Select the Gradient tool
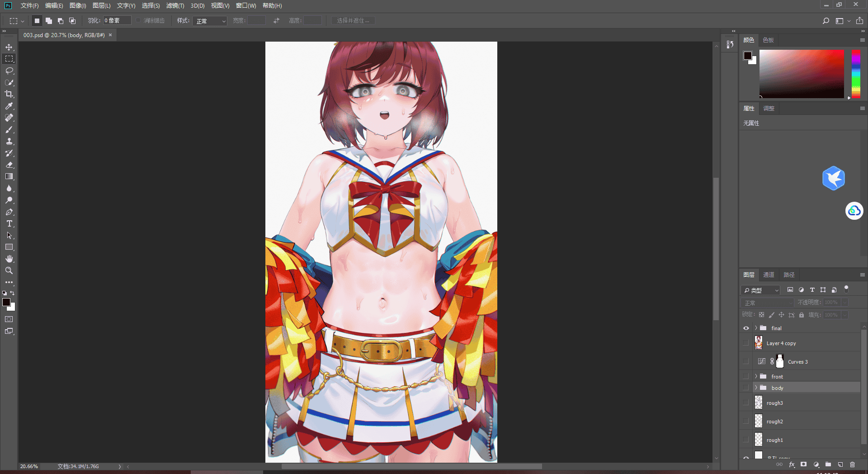The height and width of the screenshot is (474, 868). (x=9, y=176)
